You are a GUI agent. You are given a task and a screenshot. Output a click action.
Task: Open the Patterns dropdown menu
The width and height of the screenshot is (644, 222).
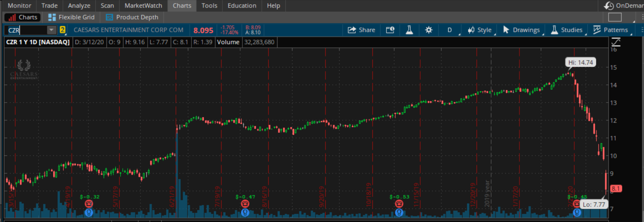[612, 30]
